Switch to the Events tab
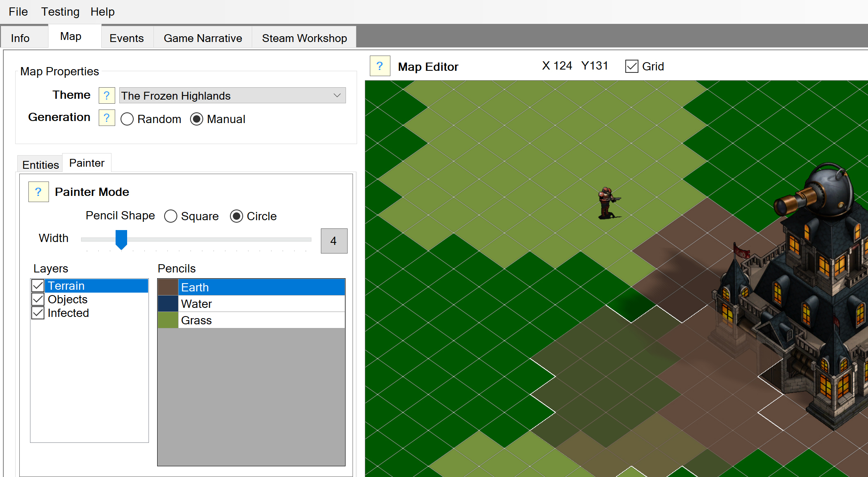The height and width of the screenshot is (477, 868). click(x=126, y=38)
